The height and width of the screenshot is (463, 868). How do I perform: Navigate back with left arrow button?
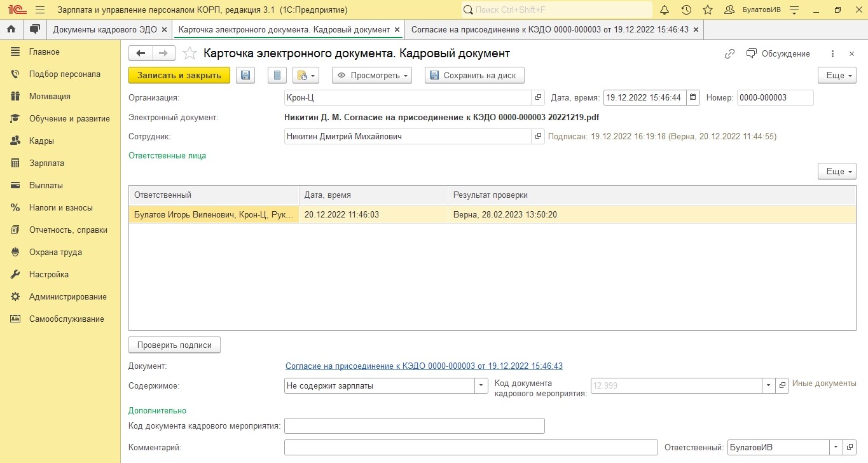coord(141,53)
